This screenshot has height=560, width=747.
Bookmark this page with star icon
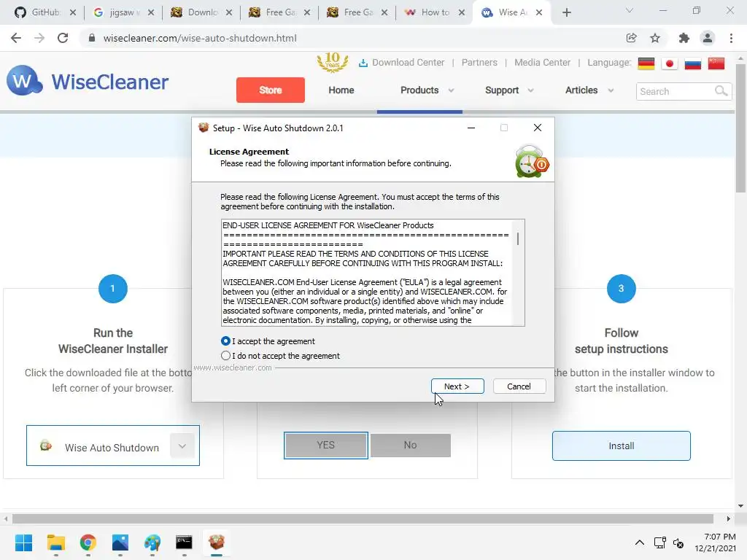[655, 38]
